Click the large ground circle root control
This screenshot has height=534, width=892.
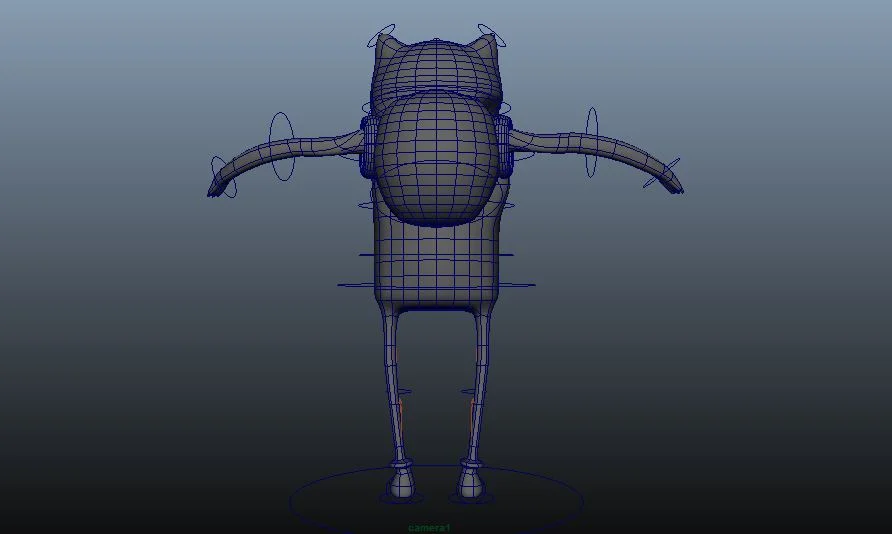[436, 500]
